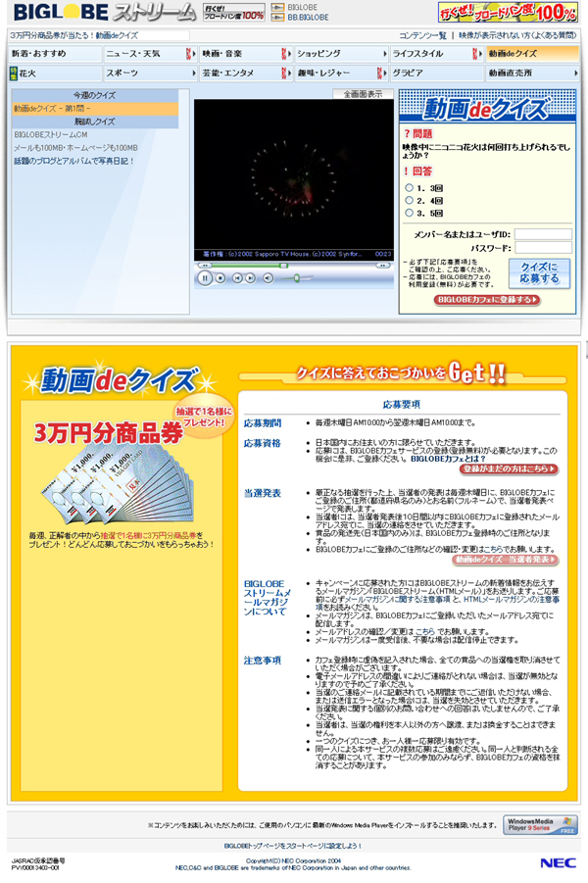Image resolution: width=588 pixels, height=883 pixels.
Task: Open the 新着・おすすめ menu
Action: 55,54
